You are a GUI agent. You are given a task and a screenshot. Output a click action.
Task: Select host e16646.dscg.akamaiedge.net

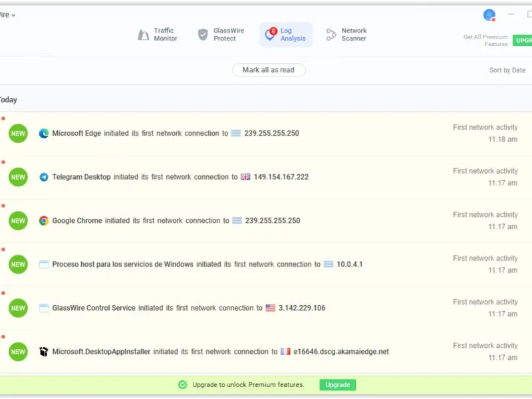[x=341, y=352]
